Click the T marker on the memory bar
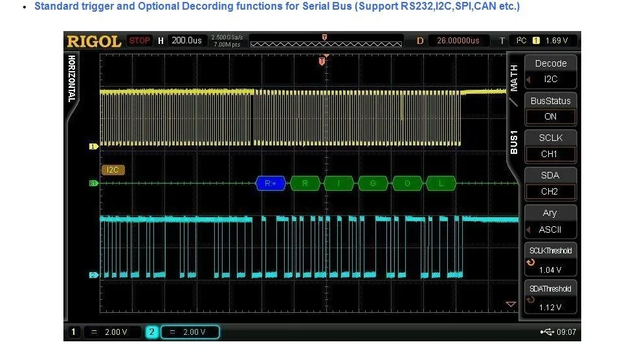This screenshot has width=644, height=351. 324,37
